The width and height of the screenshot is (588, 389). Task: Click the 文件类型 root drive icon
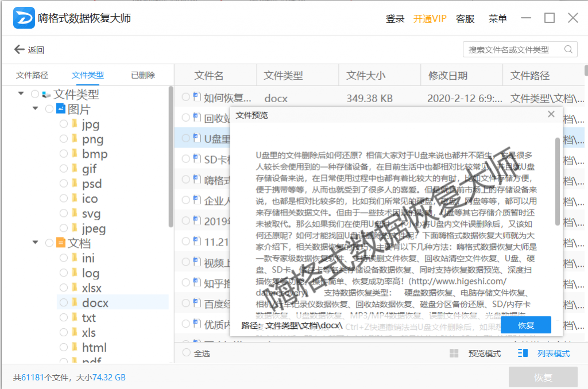pos(47,94)
